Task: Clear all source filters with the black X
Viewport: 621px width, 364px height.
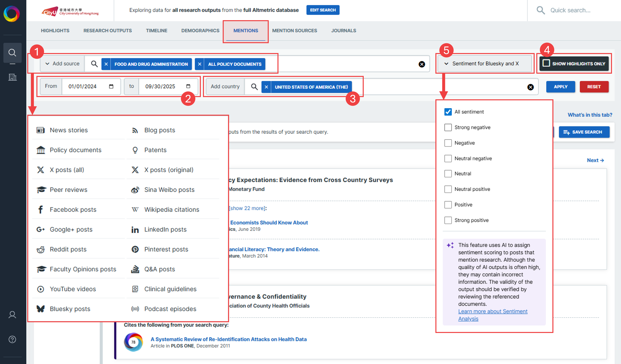Action: point(422,64)
